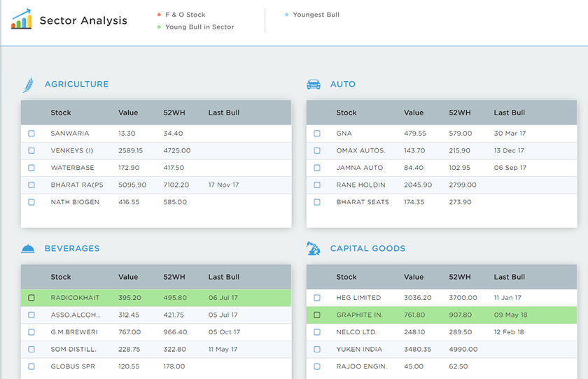
Task: Click the blue Youngest Bull legend dot
Action: tap(286, 15)
